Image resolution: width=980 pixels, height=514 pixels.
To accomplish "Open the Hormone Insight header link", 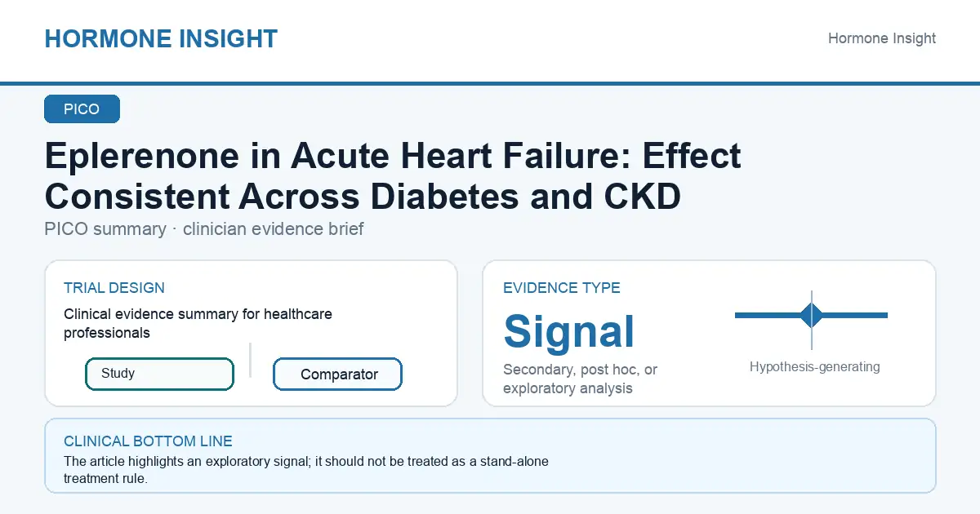I will coord(882,38).
